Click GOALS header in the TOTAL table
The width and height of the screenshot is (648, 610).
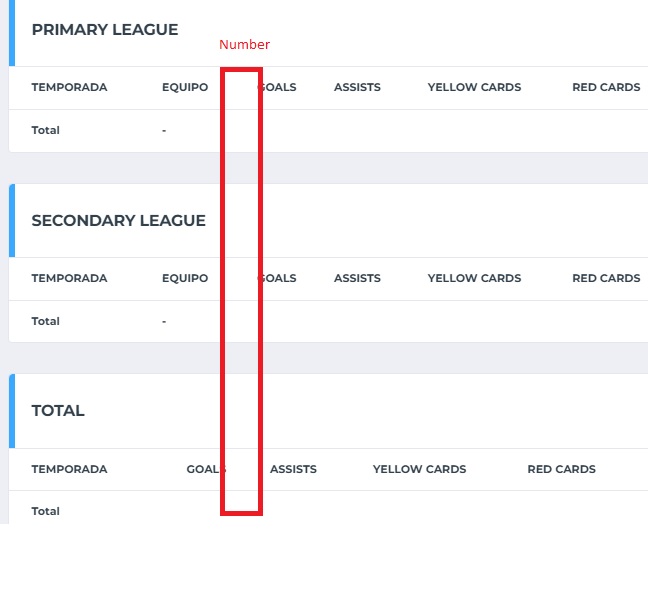tap(206, 469)
